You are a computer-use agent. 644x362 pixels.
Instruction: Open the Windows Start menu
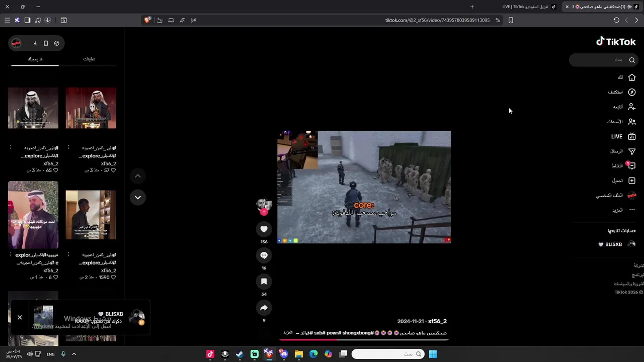click(x=433, y=354)
